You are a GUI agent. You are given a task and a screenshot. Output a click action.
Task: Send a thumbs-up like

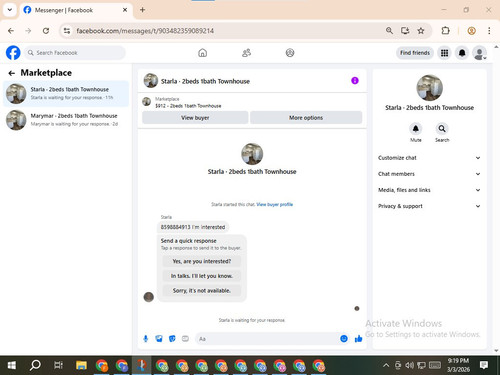click(x=358, y=339)
